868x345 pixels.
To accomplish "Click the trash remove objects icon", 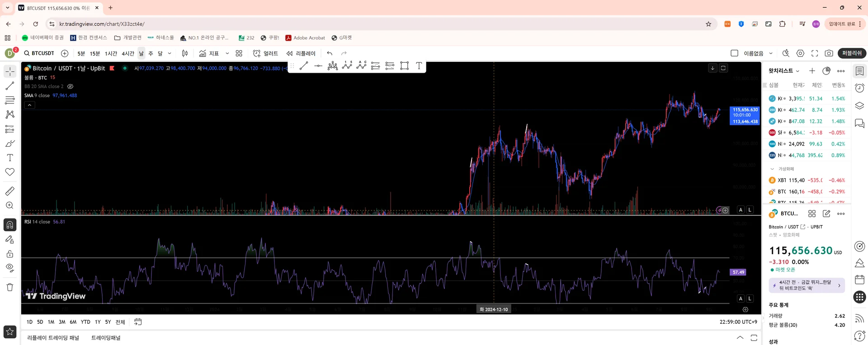I will [x=10, y=287].
